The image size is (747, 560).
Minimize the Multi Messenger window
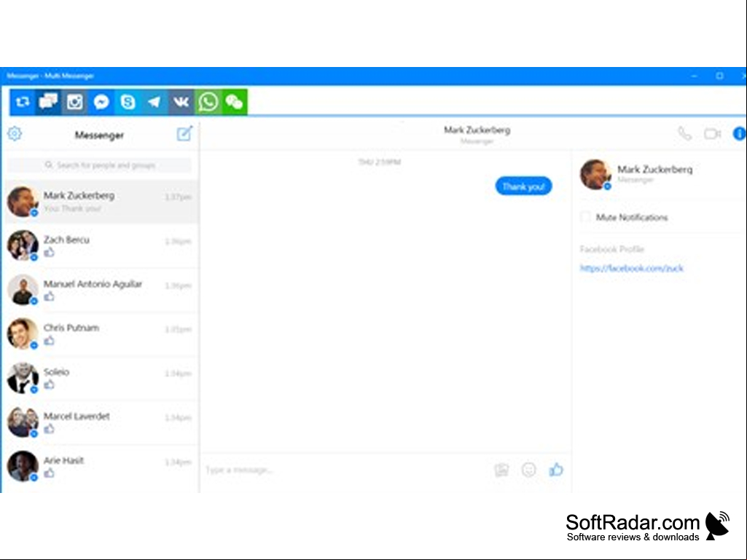(695, 76)
